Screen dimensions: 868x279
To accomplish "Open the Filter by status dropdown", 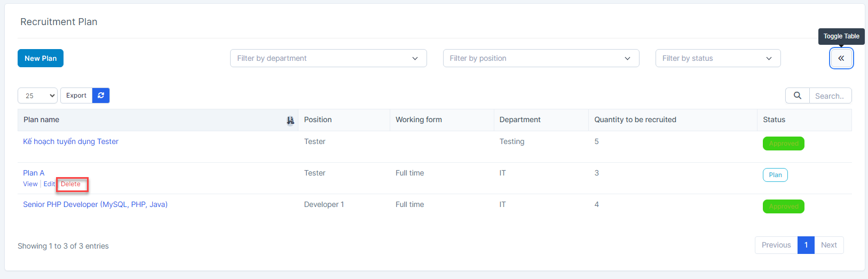I will (x=717, y=58).
